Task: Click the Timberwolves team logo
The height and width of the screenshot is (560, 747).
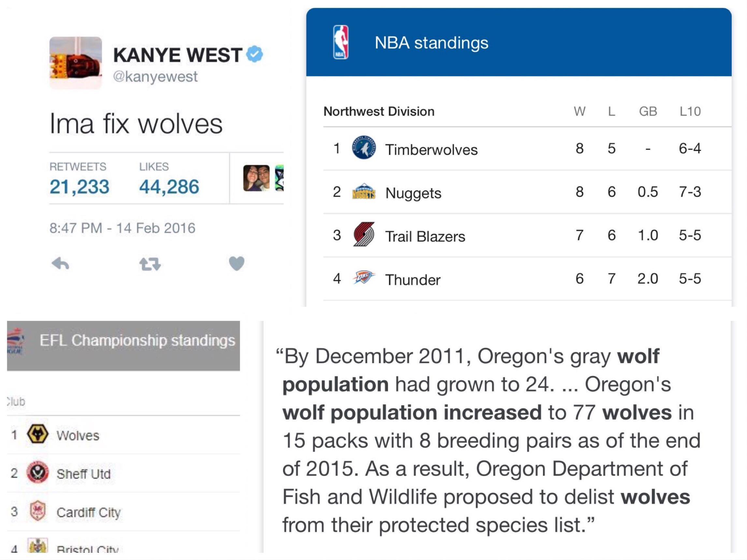Action: pos(364,148)
